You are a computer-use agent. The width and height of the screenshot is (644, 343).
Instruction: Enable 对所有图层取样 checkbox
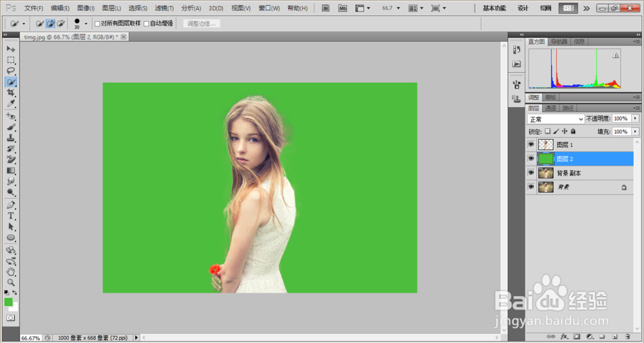97,24
